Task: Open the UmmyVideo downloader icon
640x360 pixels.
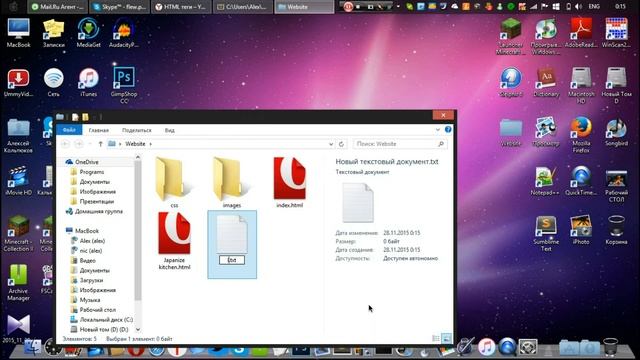Action: pyautogui.click(x=18, y=83)
